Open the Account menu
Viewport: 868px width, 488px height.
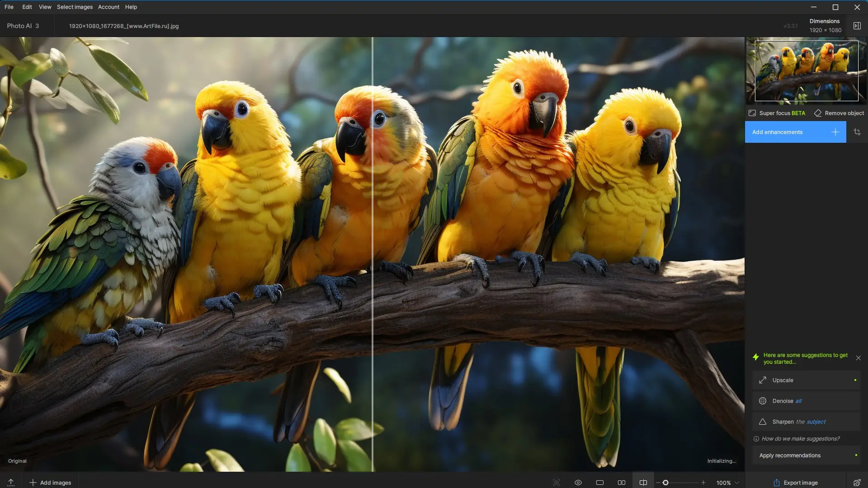point(108,7)
